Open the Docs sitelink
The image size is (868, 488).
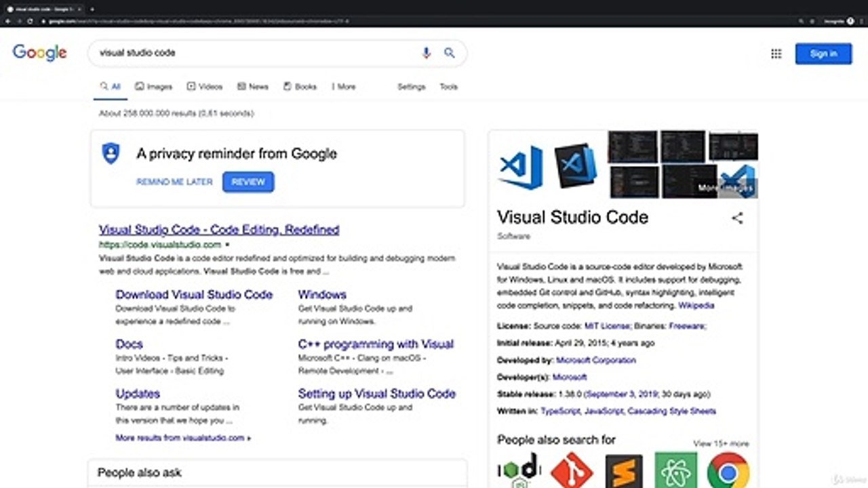pyautogui.click(x=129, y=344)
